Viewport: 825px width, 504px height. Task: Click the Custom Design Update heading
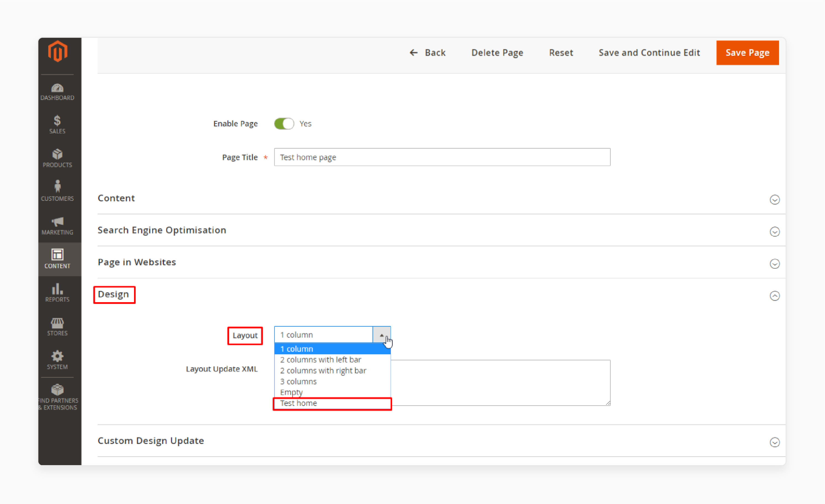(x=151, y=441)
